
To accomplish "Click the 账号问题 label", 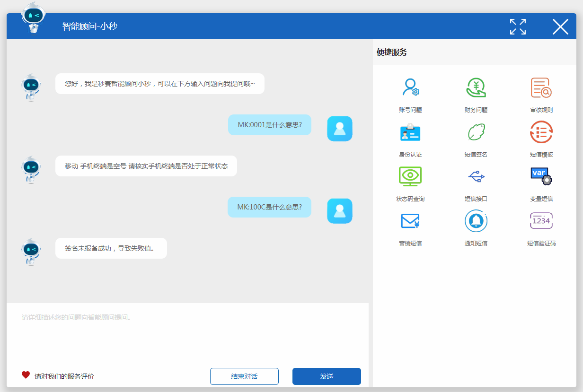I will click(410, 110).
